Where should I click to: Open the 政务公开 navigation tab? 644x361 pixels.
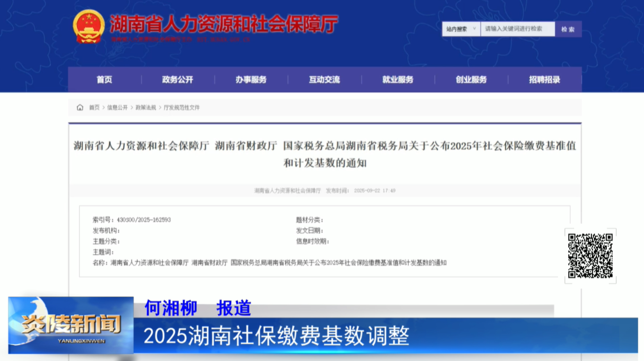click(x=177, y=80)
